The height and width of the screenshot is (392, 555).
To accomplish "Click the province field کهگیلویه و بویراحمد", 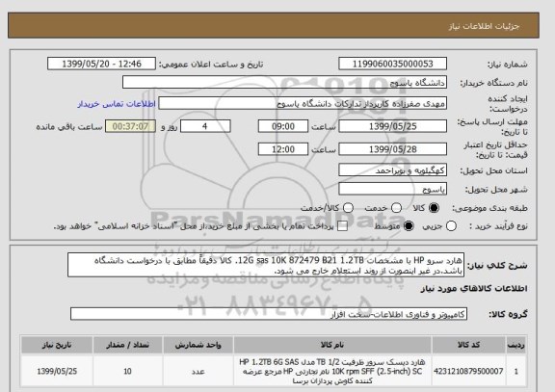I will [x=392, y=170].
